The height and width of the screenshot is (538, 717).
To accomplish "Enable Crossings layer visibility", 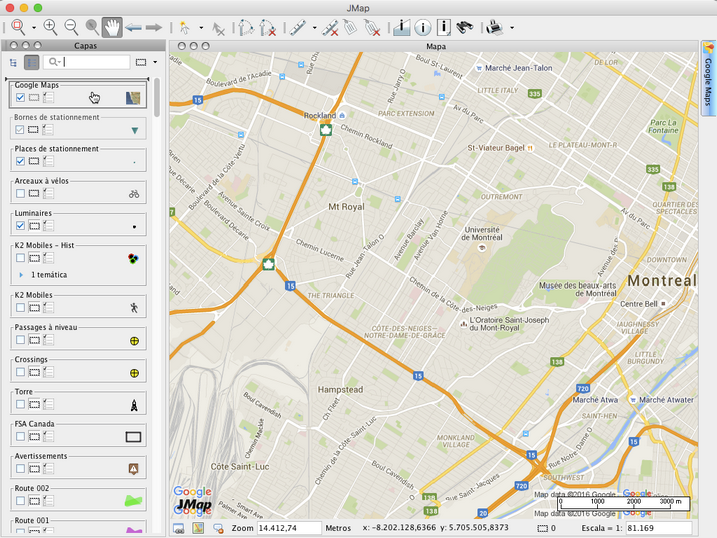I will [x=20, y=372].
